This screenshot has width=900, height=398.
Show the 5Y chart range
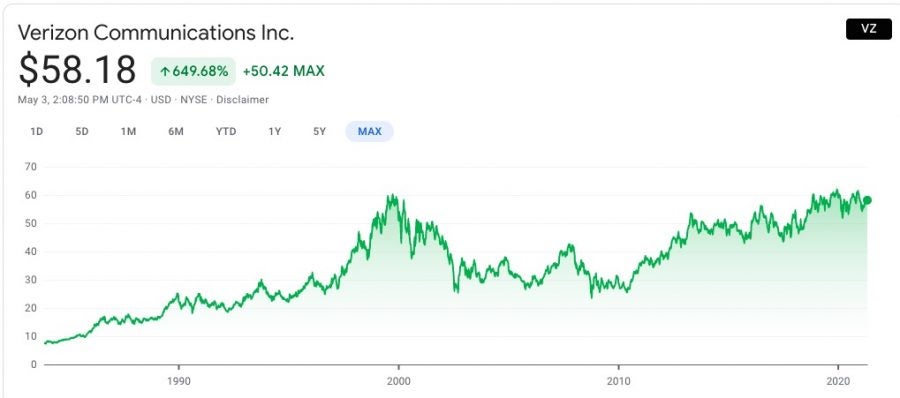[x=320, y=132]
